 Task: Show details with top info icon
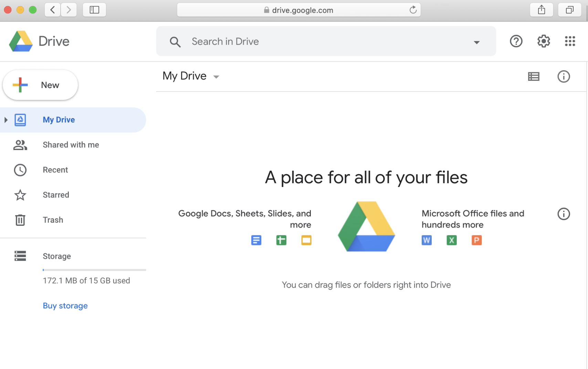(564, 76)
